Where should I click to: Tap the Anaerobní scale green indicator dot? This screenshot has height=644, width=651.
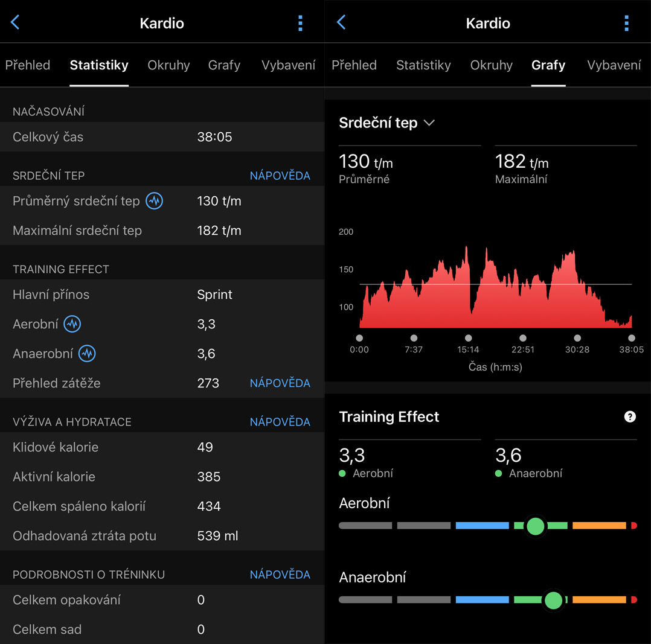[x=553, y=600]
